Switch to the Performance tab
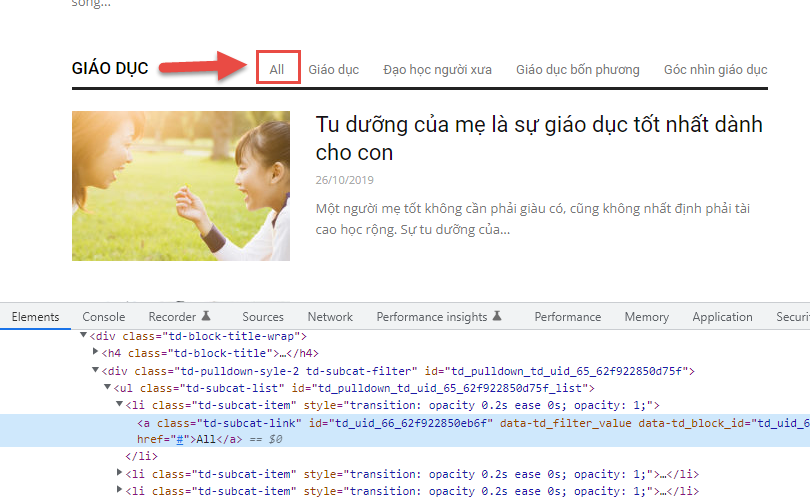This screenshot has height=502, width=810. (x=568, y=317)
